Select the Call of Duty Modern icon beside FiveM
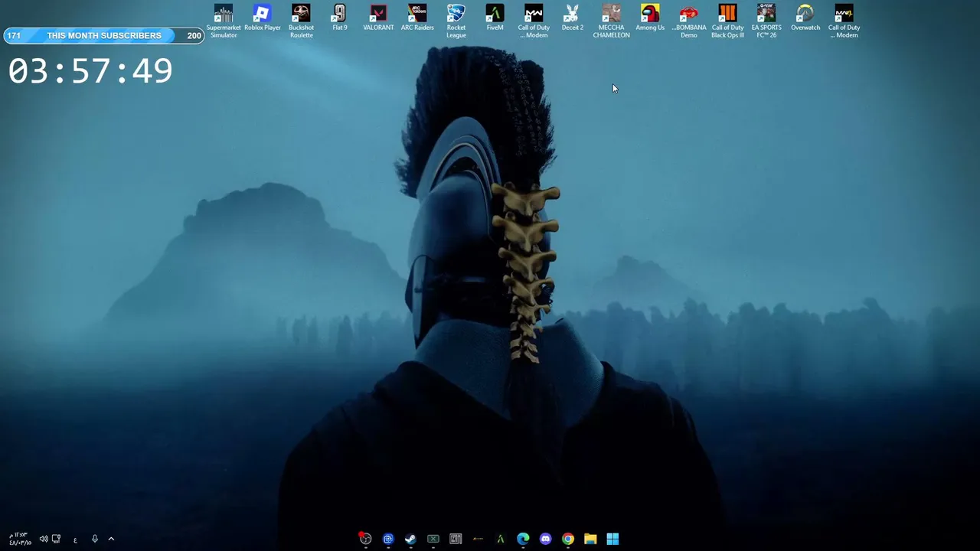 coord(534,21)
